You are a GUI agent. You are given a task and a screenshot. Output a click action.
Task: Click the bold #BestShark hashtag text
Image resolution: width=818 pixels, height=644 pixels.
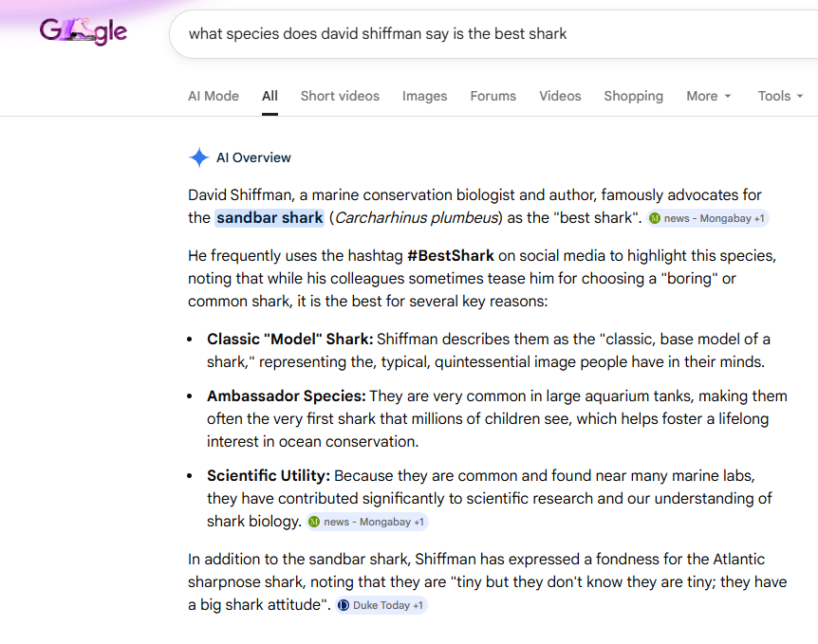451,258
